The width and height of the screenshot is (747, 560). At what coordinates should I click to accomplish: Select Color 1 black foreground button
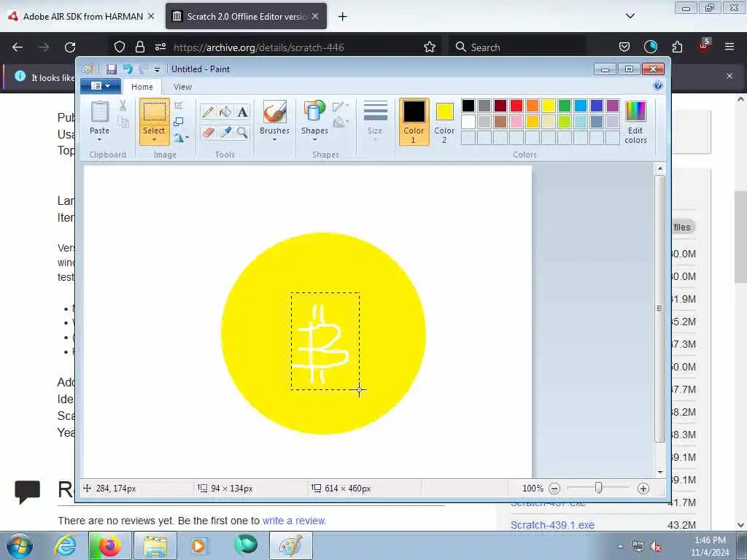[414, 122]
